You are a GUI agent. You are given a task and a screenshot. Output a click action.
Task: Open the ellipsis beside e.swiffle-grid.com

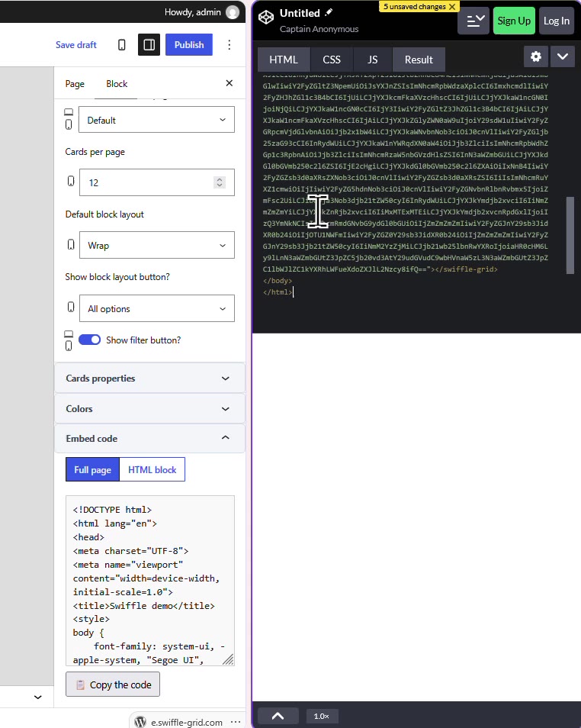[x=236, y=723]
